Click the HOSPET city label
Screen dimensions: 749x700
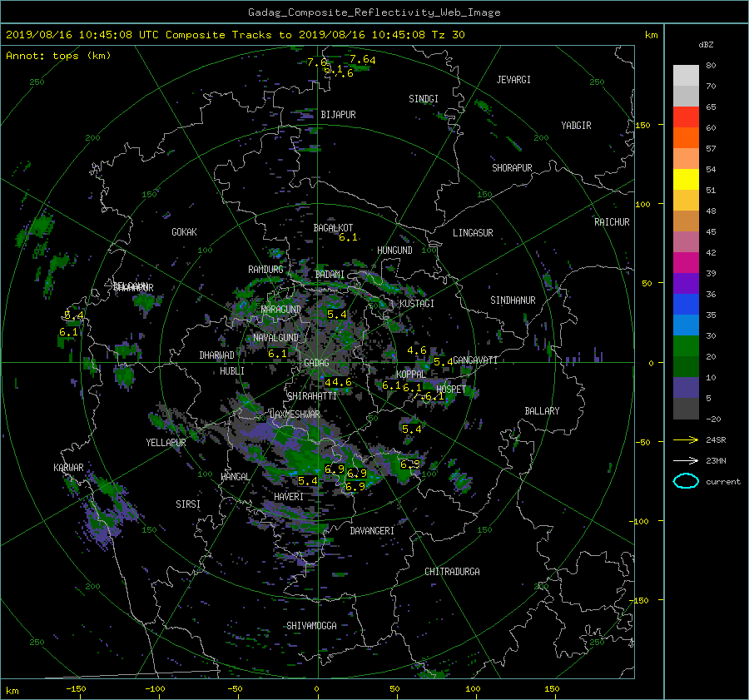[x=451, y=390]
